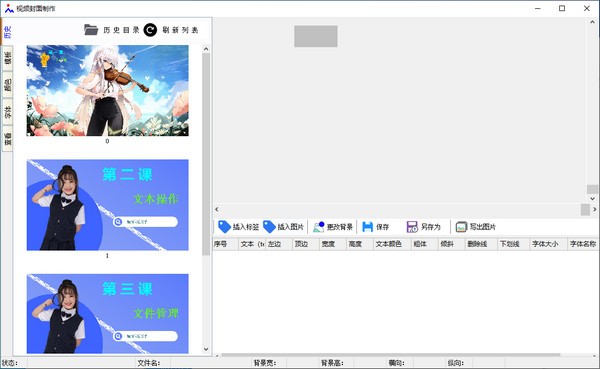The image size is (600, 369).
Task: Click the table's bottom horizontal scrollbar
Action: click(391, 355)
